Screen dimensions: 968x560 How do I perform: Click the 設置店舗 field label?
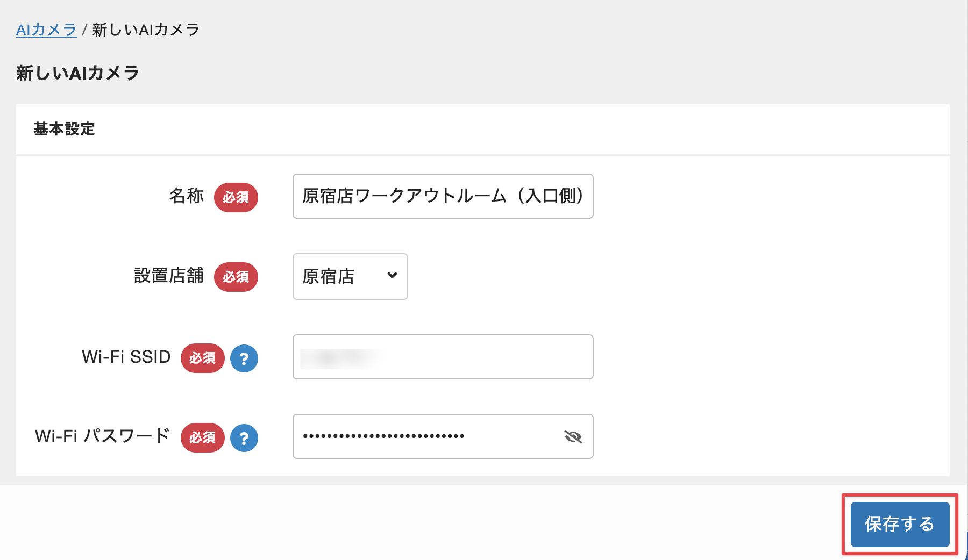coord(169,276)
